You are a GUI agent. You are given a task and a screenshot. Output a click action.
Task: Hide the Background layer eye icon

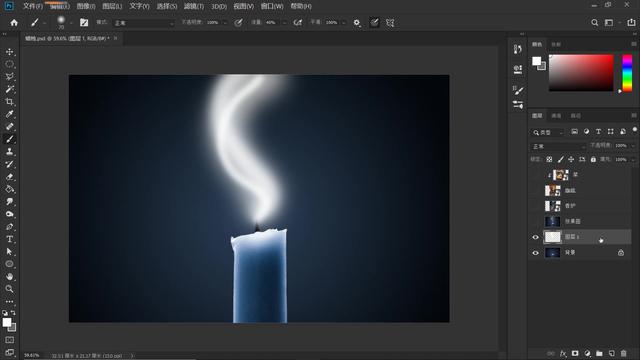[536, 253]
